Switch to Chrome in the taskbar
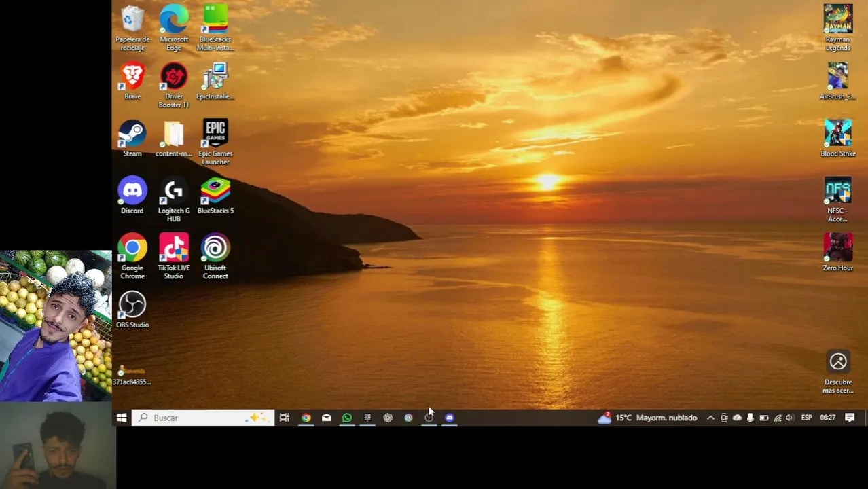 coord(306,418)
